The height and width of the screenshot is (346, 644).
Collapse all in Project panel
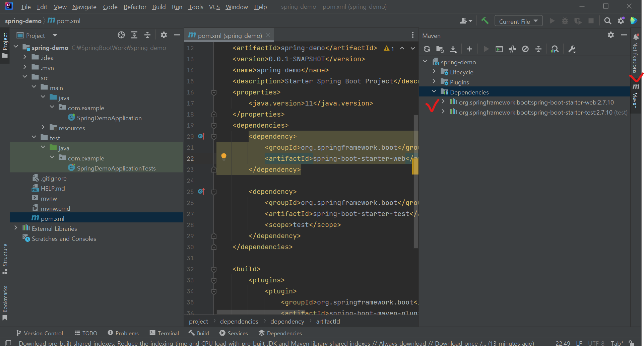coord(147,35)
